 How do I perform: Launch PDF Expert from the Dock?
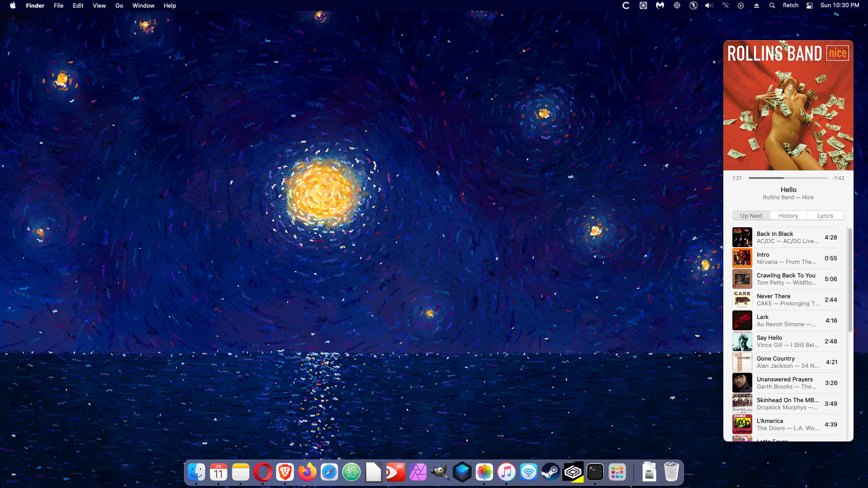tap(396, 472)
